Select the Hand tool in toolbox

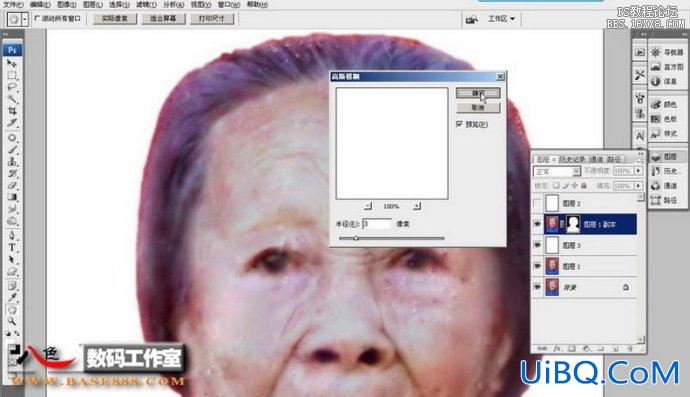pyautogui.click(x=12, y=310)
